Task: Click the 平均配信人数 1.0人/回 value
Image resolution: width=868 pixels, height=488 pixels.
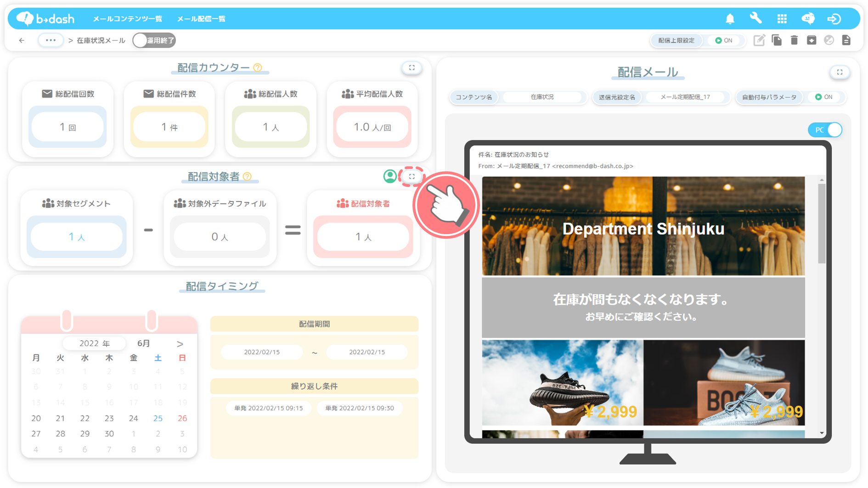Action: [372, 127]
